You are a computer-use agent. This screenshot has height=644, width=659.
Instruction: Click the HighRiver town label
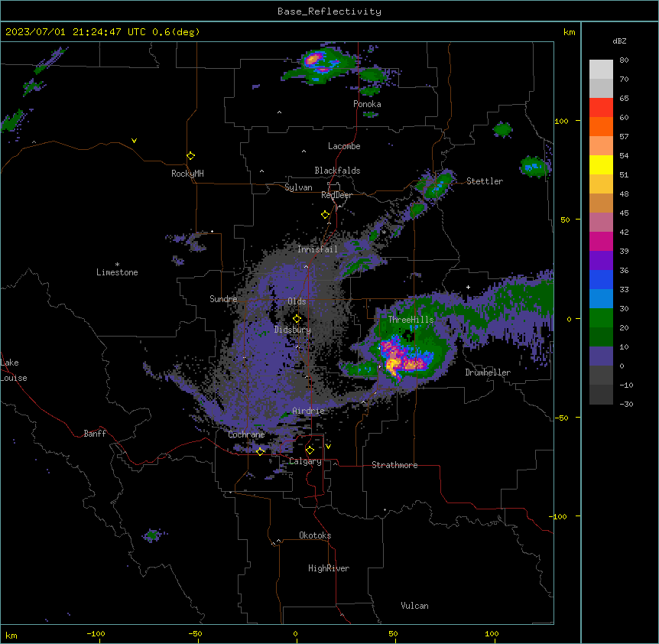click(x=329, y=568)
